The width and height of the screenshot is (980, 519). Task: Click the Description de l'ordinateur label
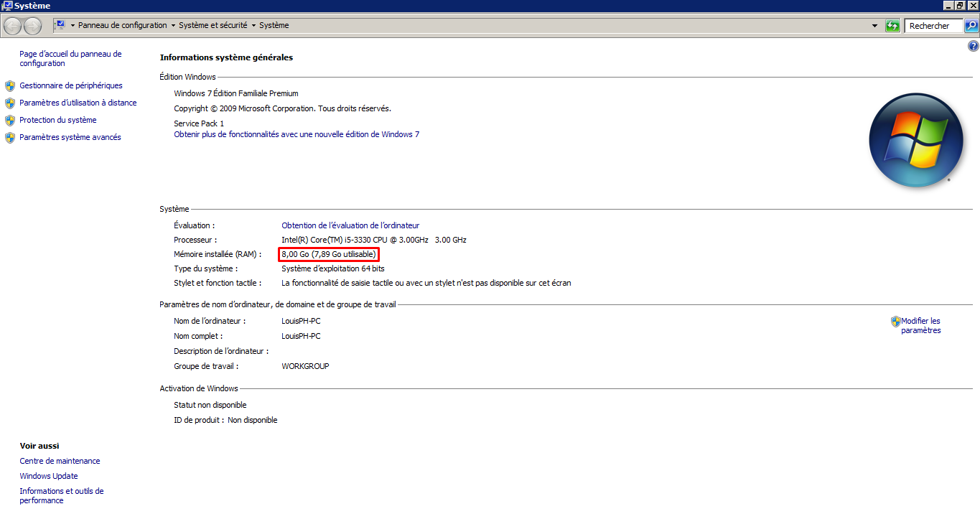(221, 351)
